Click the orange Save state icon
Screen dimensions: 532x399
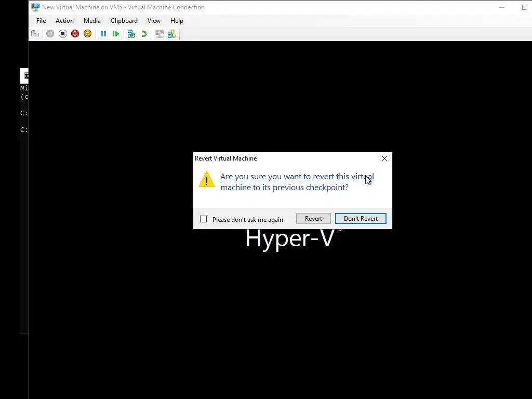pos(87,34)
